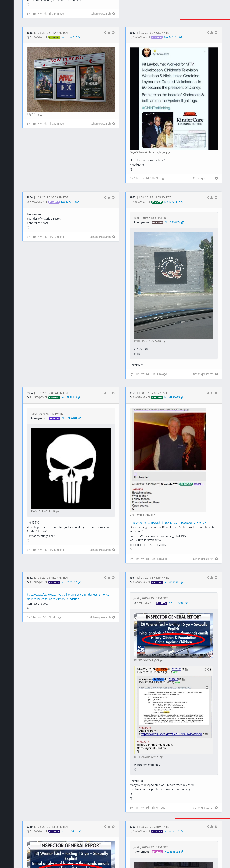
Task: Click the 'Les Wexner.' text line
Action: (34, 214)
